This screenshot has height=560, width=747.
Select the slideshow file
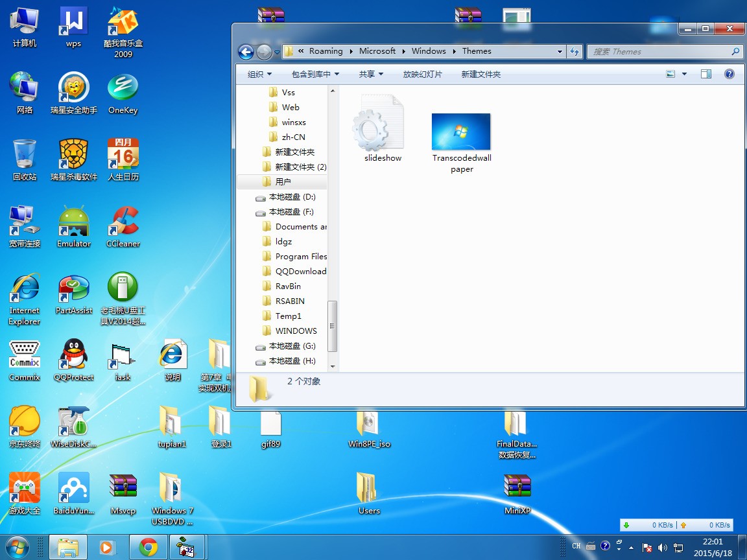point(383,128)
